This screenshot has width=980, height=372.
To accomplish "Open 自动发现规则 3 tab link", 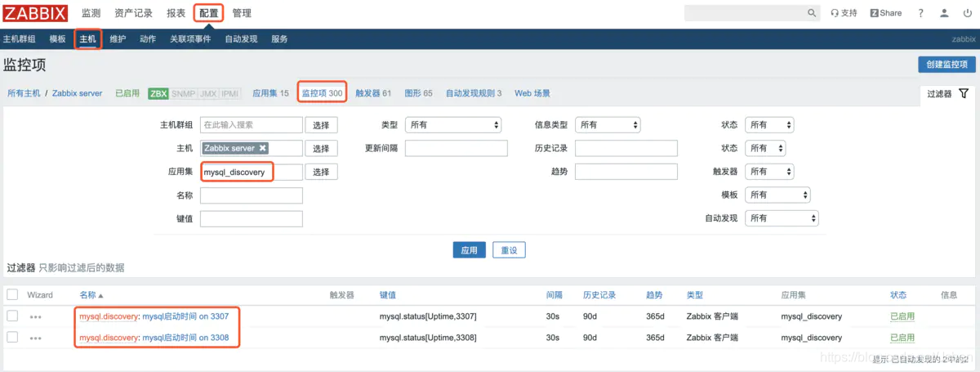I will [474, 93].
